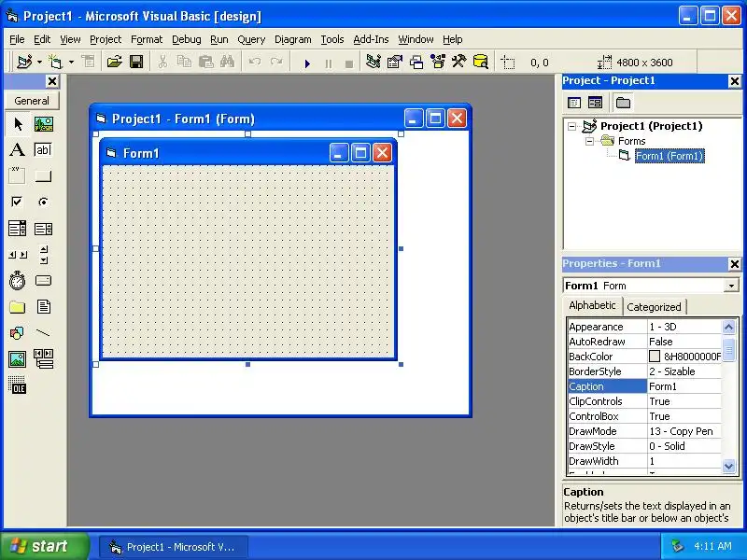Select the Line control tool
Screen dimensions: 747x560
tap(43, 333)
